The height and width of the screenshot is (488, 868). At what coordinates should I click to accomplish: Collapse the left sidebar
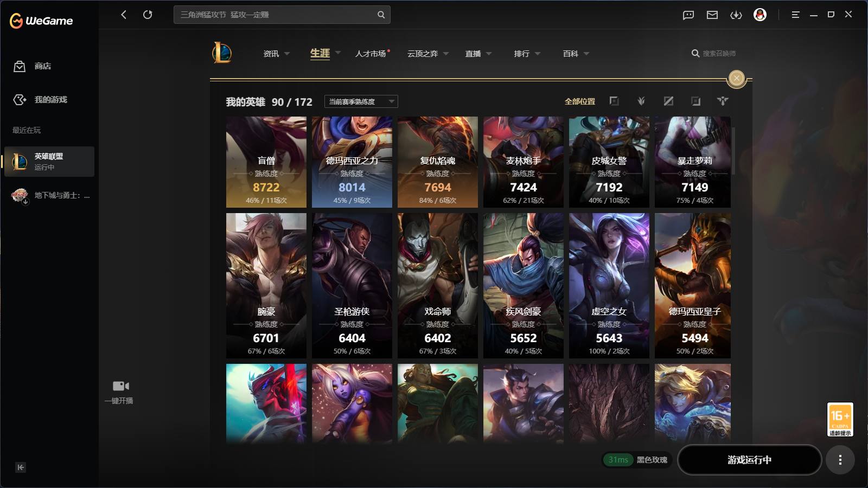pyautogui.click(x=21, y=467)
